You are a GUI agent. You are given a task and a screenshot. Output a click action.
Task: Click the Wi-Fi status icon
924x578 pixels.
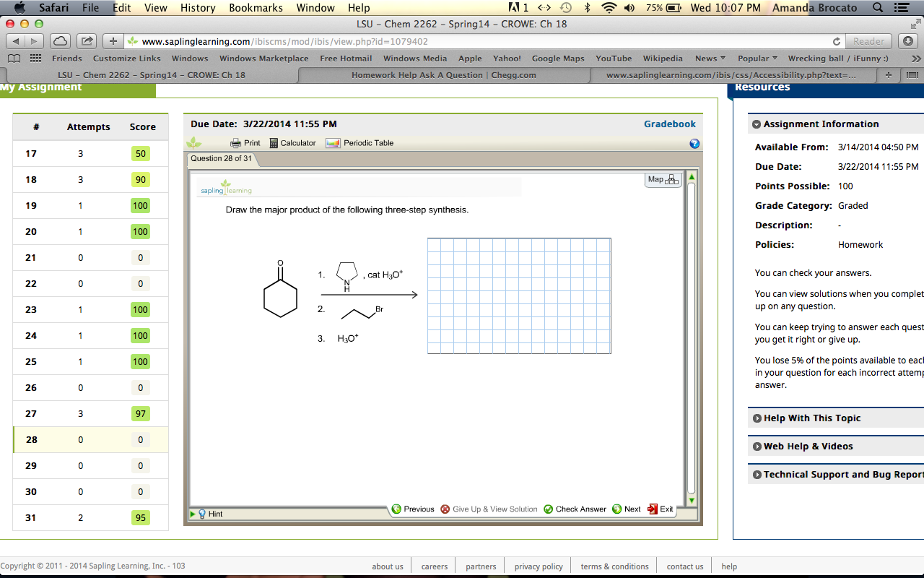tap(609, 8)
